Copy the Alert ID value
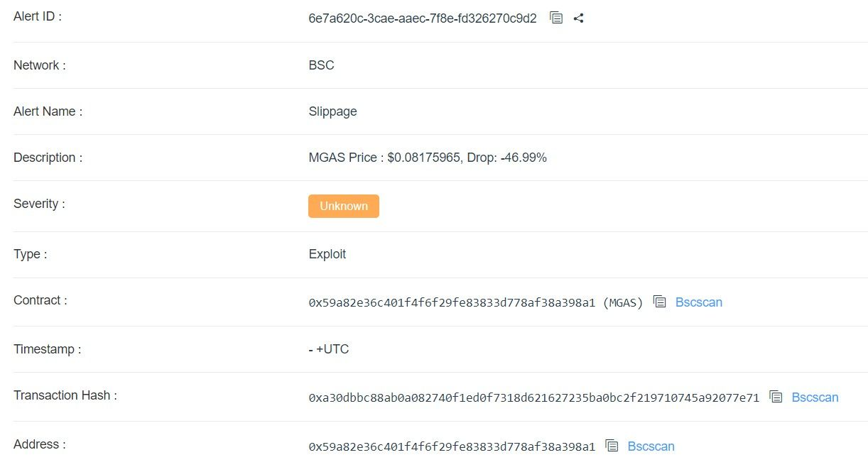Image resolution: width=868 pixels, height=472 pixels. coord(557,18)
